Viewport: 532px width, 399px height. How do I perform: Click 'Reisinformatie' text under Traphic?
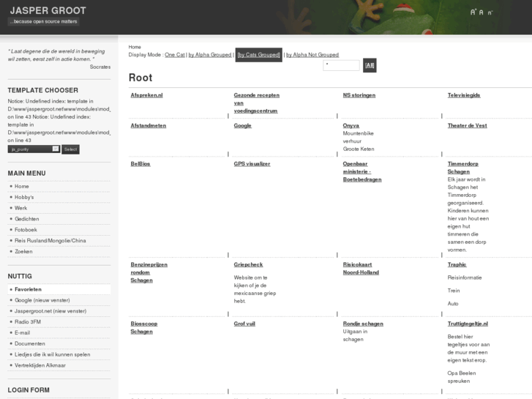pos(465,277)
